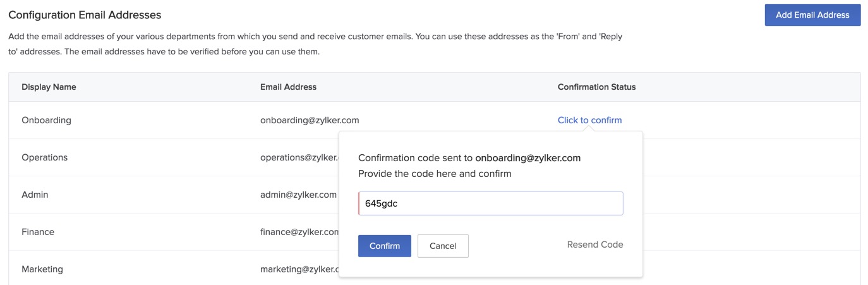868x285 pixels.
Task: Cancel the confirmation code popup
Action: tap(443, 246)
